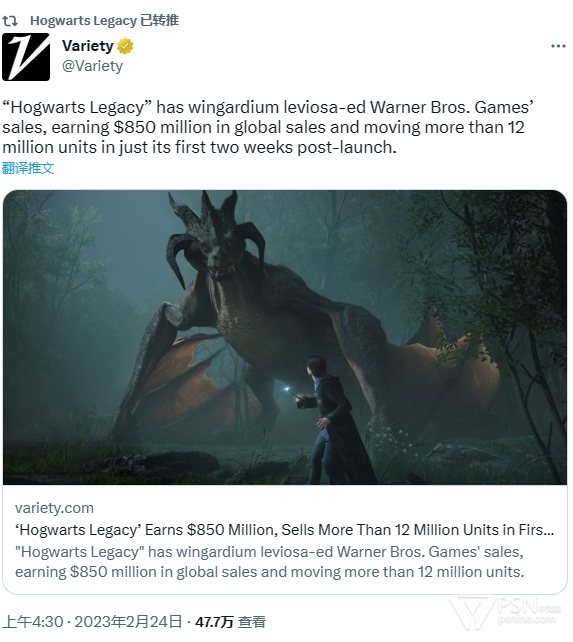This screenshot has height=642, width=573.
Task: Click the Variety display name
Action: pyautogui.click(x=88, y=45)
